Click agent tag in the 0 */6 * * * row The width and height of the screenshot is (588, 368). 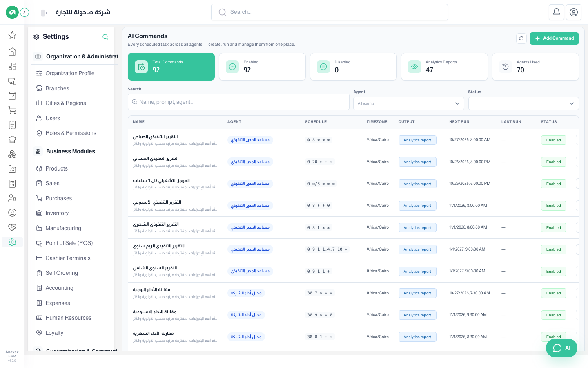[x=250, y=184]
